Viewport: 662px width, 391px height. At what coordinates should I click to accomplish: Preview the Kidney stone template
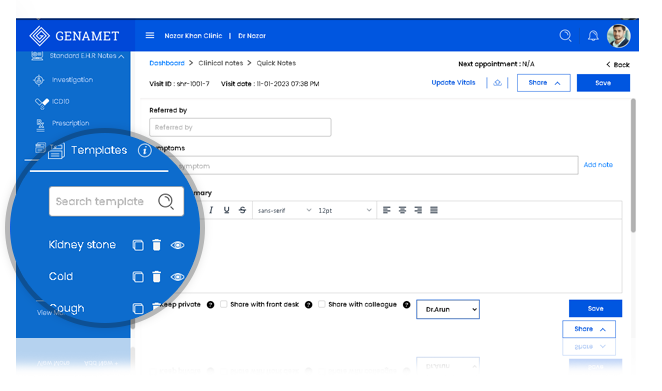point(177,245)
